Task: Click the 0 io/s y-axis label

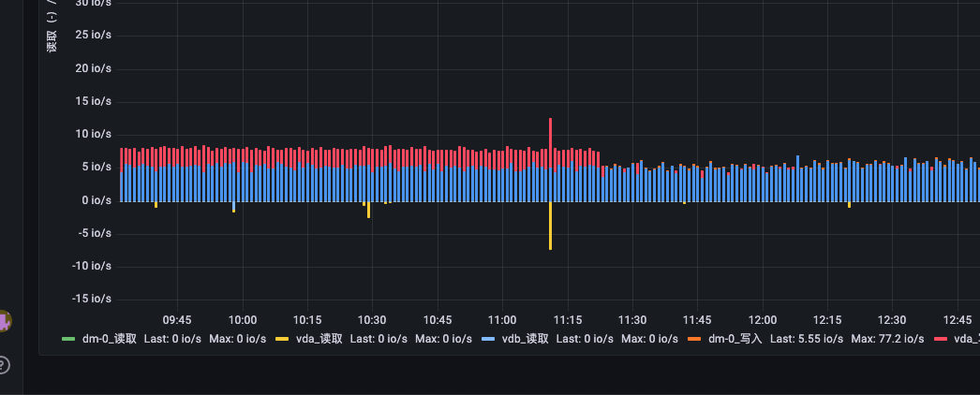Action: 96,200
